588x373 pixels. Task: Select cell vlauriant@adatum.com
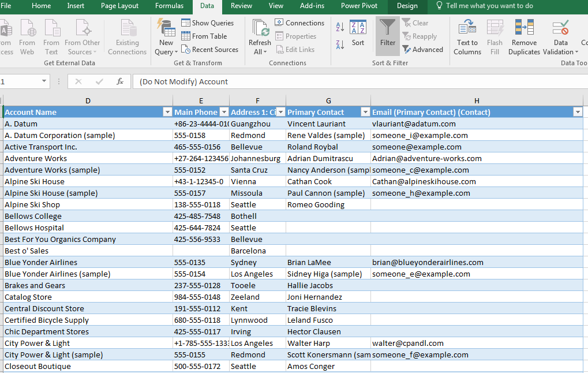click(477, 124)
